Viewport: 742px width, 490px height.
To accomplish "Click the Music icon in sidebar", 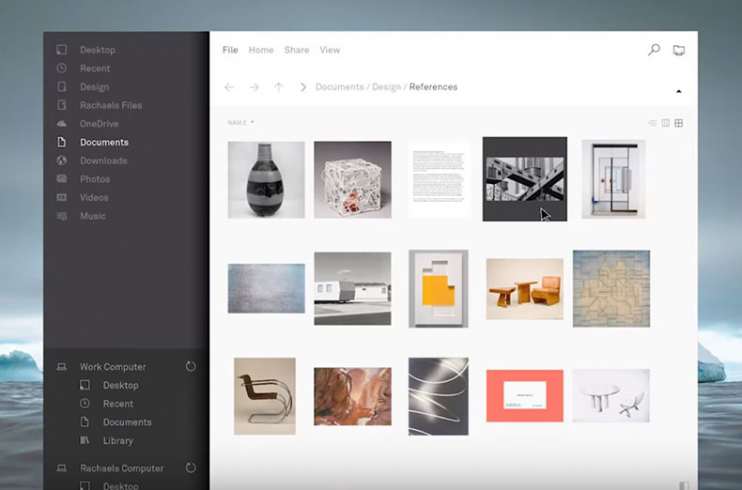I will tap(62, 216).
